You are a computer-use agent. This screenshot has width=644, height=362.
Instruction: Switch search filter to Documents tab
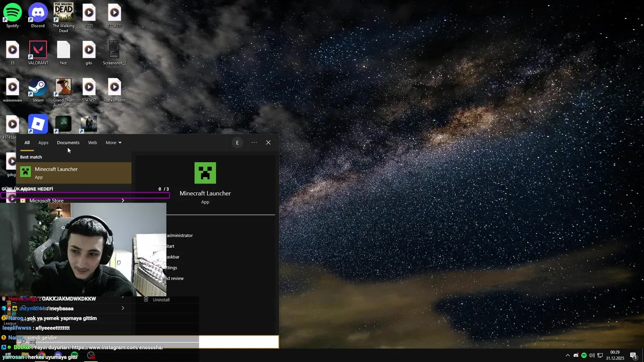pyautogui.click(x=68, y=143)
